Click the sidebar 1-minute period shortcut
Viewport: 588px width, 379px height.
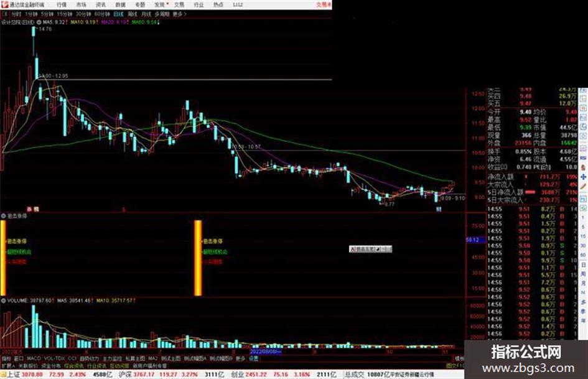point(583,217)
